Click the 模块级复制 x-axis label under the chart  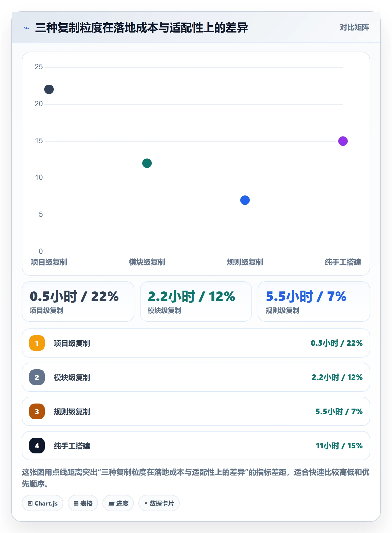(x=147, y=262)
